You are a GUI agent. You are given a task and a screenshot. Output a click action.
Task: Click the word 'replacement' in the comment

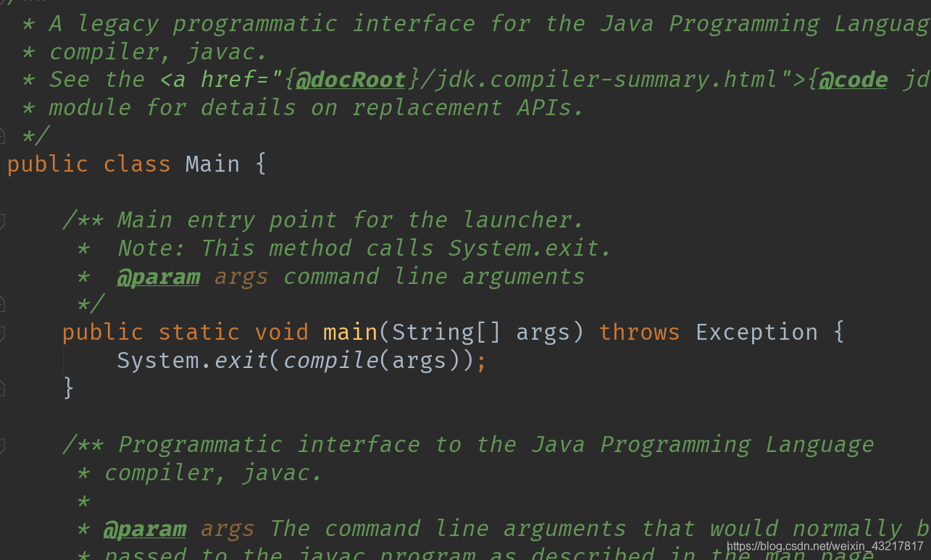[427, 107]
